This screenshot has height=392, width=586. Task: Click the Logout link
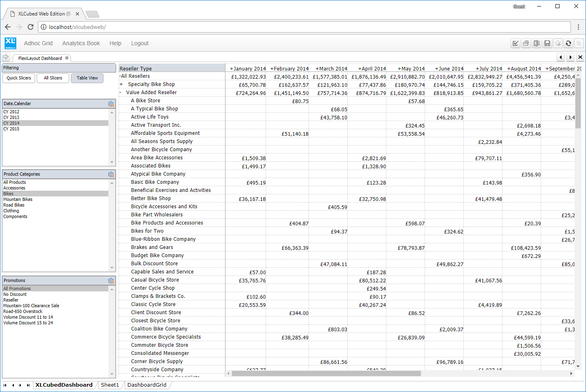(140, 43)
